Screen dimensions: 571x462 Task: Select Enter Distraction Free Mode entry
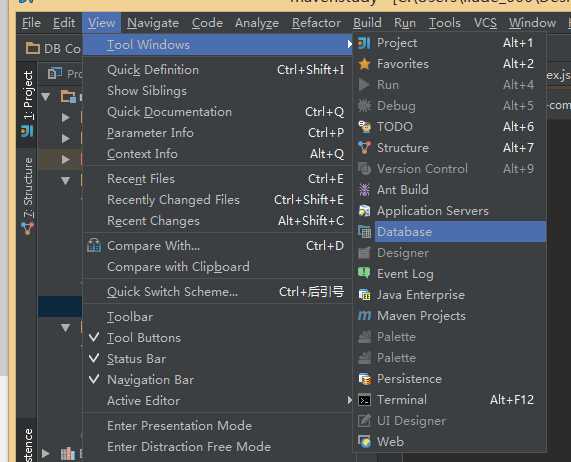tap(218, 447)
